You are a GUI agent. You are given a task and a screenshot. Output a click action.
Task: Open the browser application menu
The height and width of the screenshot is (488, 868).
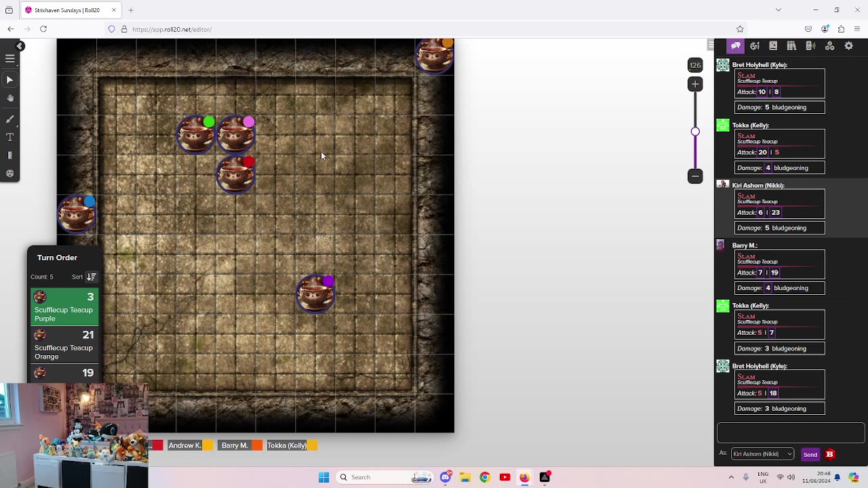(x=858, y=29)
